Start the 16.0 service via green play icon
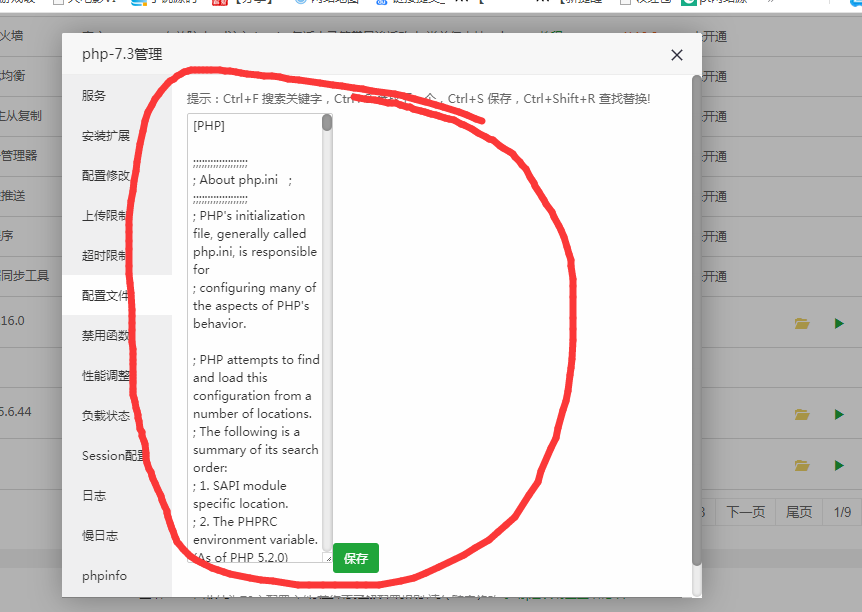 (x=839, y=323)
